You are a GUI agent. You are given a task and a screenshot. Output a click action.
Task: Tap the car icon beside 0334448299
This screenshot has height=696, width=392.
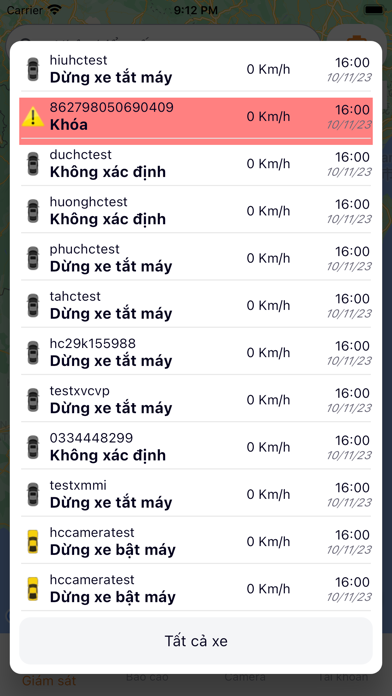[33, 447]
